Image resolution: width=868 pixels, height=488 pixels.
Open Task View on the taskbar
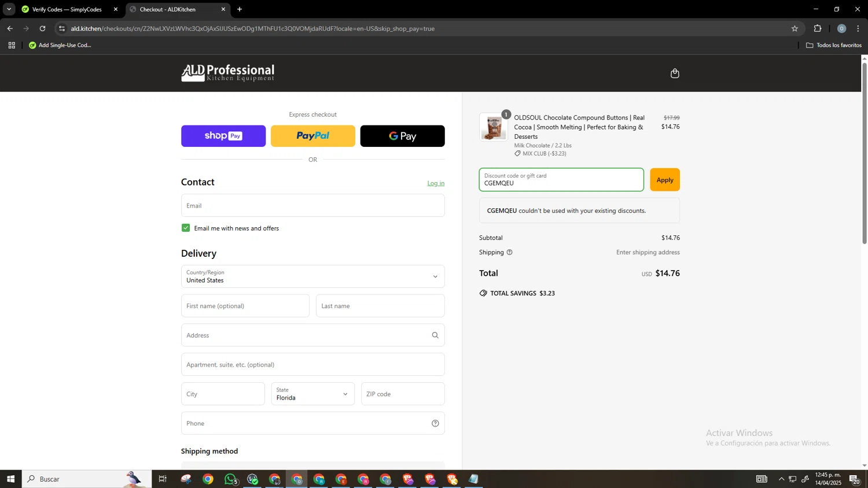point(163,479)
